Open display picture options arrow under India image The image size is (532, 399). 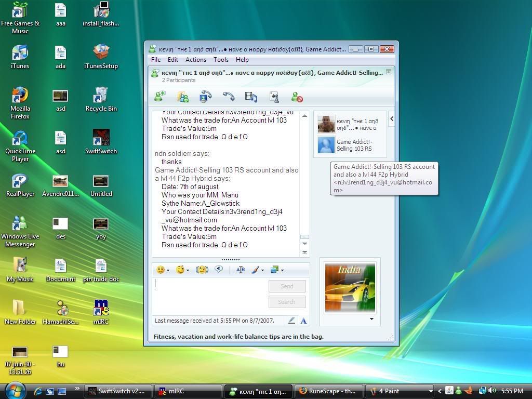pyautogui.click(x=371, y=319)
